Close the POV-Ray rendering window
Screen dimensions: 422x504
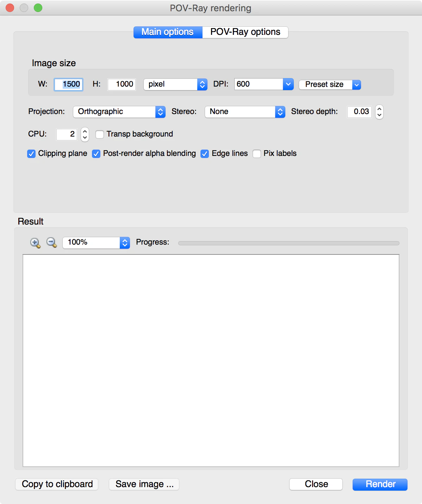(x=10, y=8)
